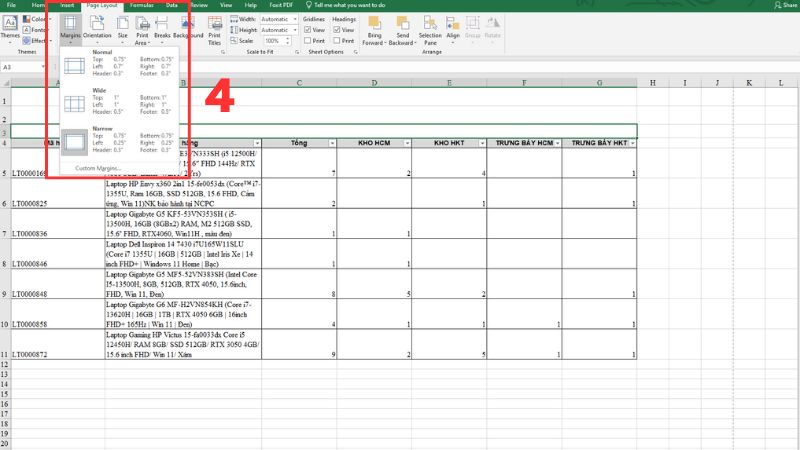
Task: Switch to the Help tab
Action: pyautogui.click(x=251, y=5)
